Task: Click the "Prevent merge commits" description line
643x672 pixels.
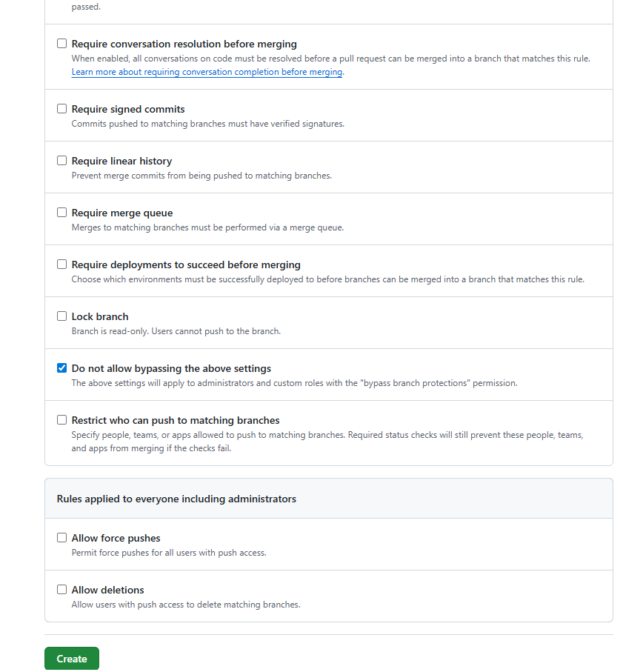Action: [201, 176]
